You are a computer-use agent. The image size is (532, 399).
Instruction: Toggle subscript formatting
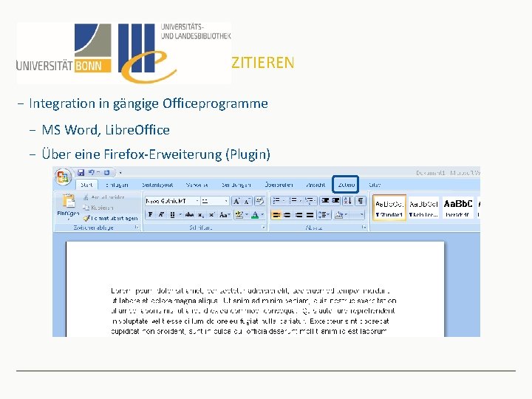coord(201,215)
